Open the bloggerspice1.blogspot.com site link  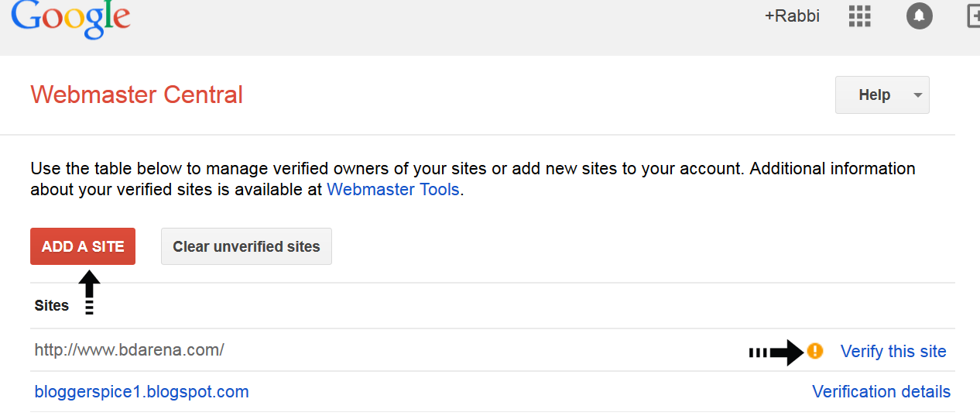click(142, 392)
